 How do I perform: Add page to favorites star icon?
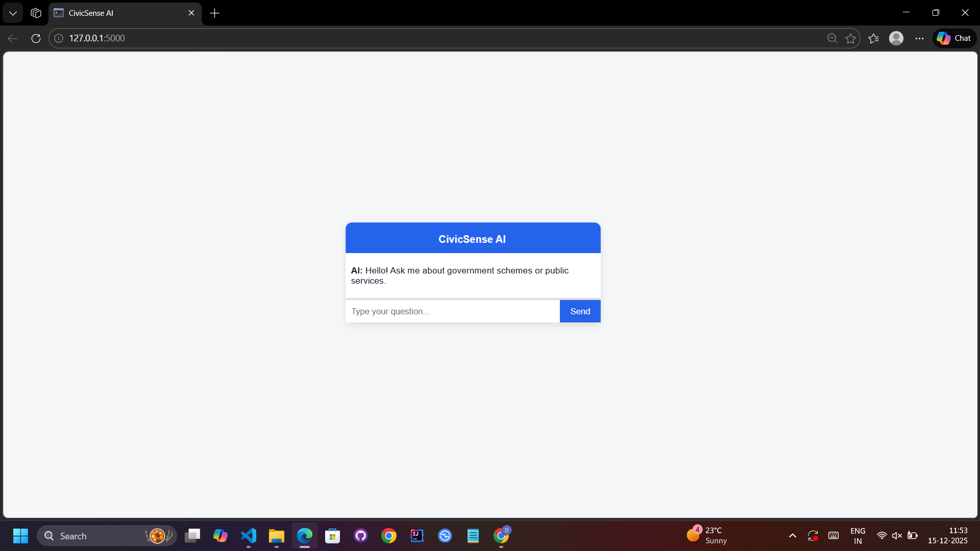(850, 38)
